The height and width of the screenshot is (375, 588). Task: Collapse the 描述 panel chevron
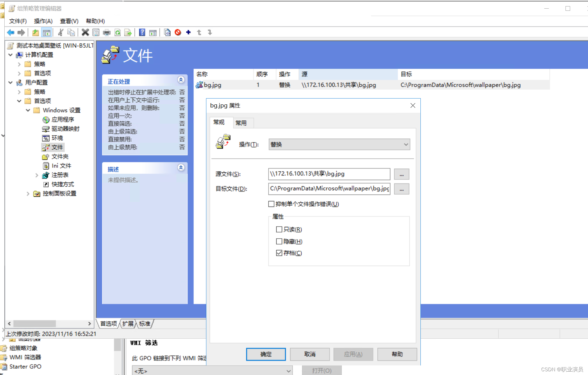coord(181,167)
